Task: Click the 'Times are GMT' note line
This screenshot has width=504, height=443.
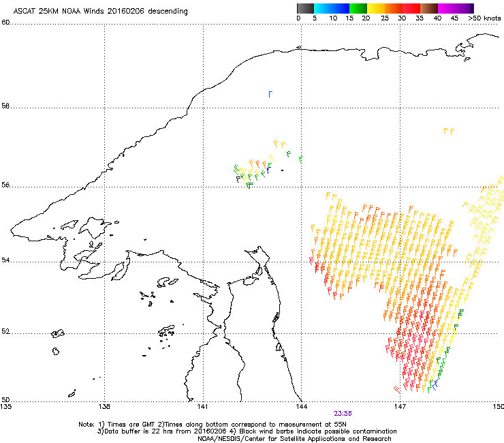Action: pyautogui.click(x=212, y=425)
